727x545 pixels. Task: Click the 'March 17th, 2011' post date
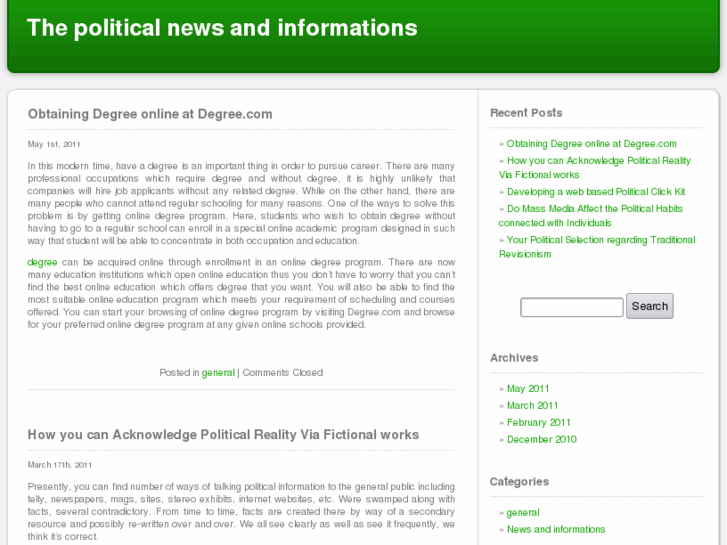click(x=60, y=465)
